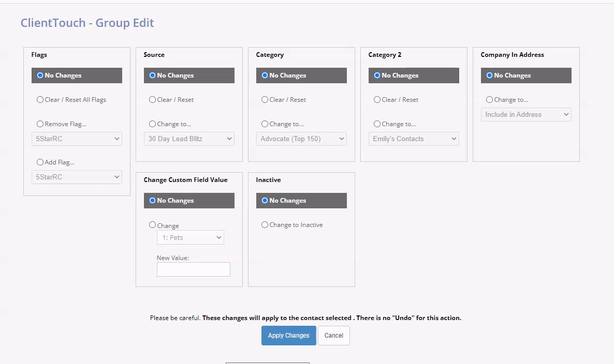Click the Apply Changes button
614x364 pixels.
(288, 336)
